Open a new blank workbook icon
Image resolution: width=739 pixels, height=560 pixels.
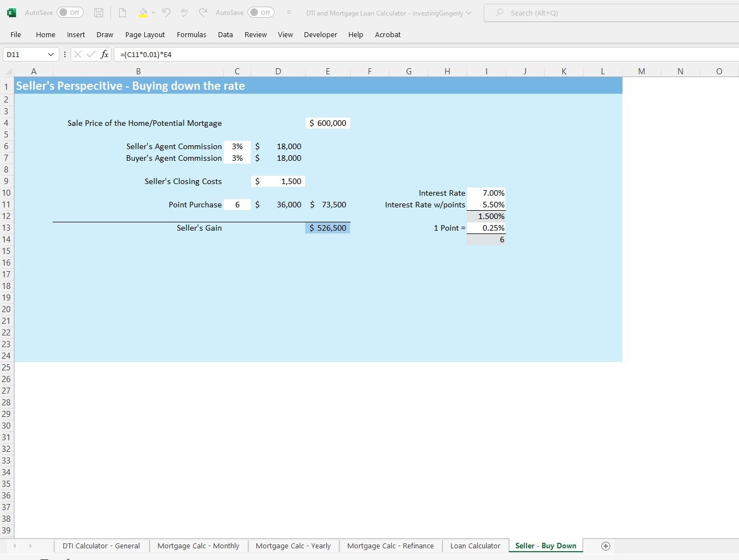(x=123, y=12)
